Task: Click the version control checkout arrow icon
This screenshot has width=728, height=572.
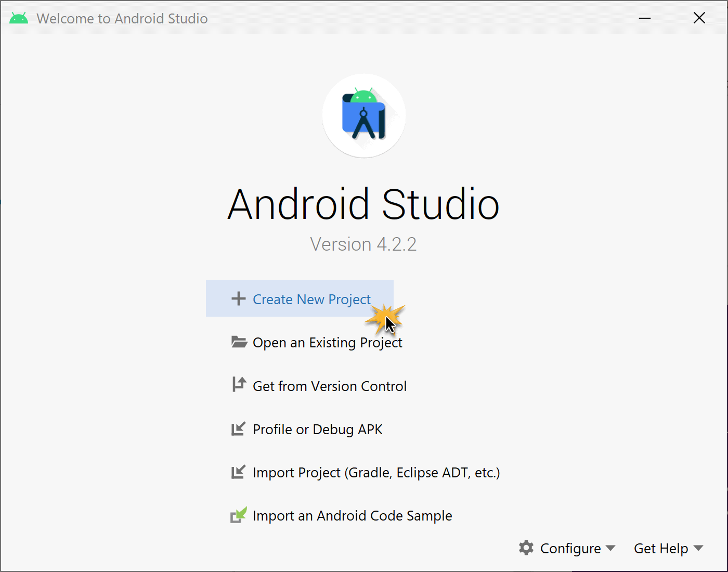Action: 239,384
